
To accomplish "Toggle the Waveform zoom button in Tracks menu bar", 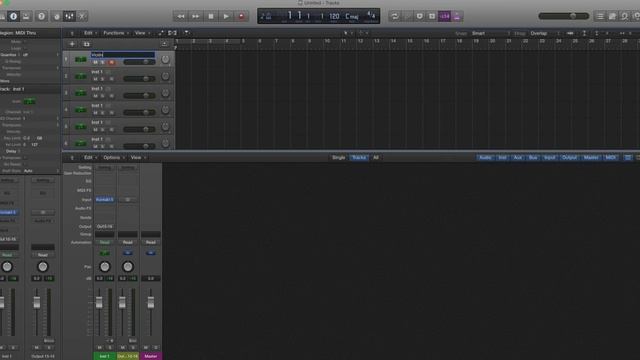I will click(x=570, y=33).
